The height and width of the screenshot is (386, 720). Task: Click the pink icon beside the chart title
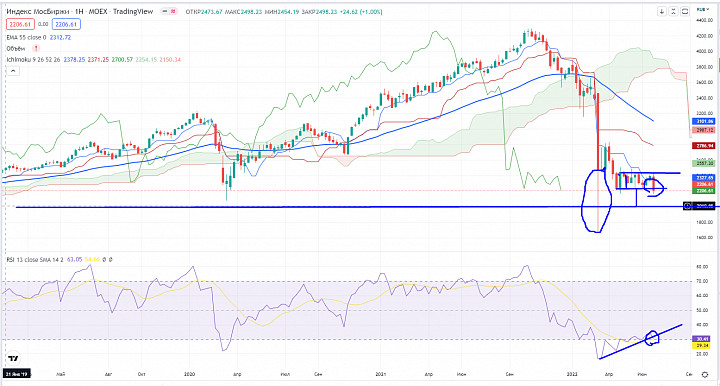(x=173, y=11)
